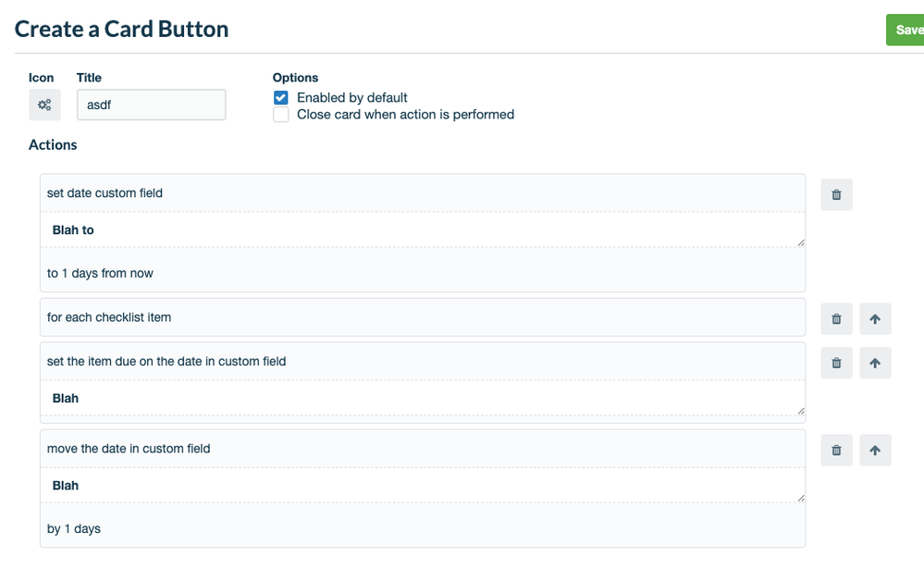Enable Close card when action is performed

(281, 115)
